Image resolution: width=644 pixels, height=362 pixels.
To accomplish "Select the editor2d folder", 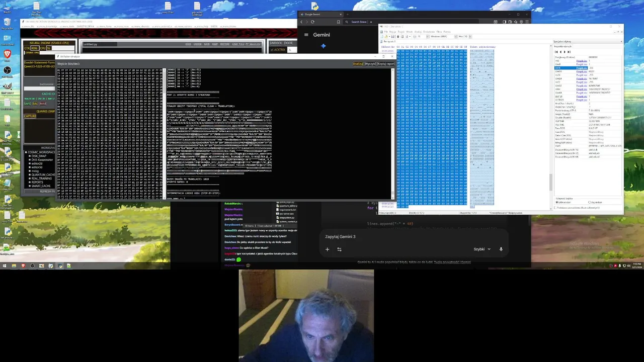I will (x=37, y=163).
